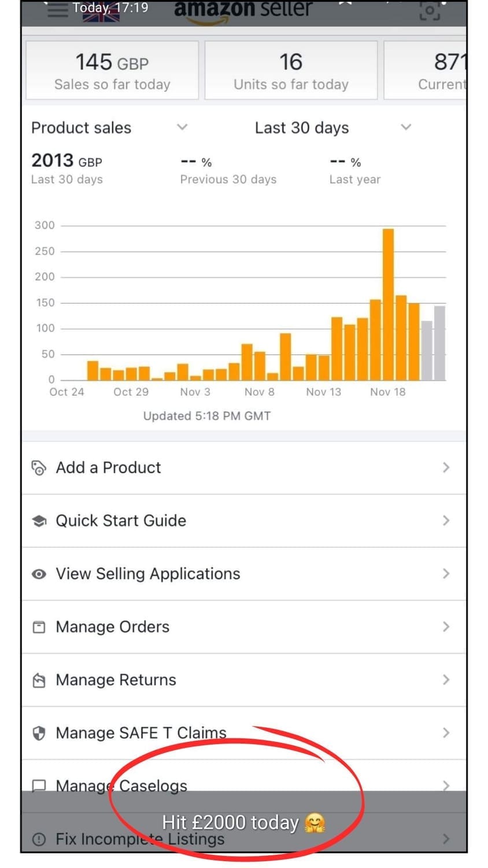
Task: Tap the Manage Returns icon
Action: point(39,680)
